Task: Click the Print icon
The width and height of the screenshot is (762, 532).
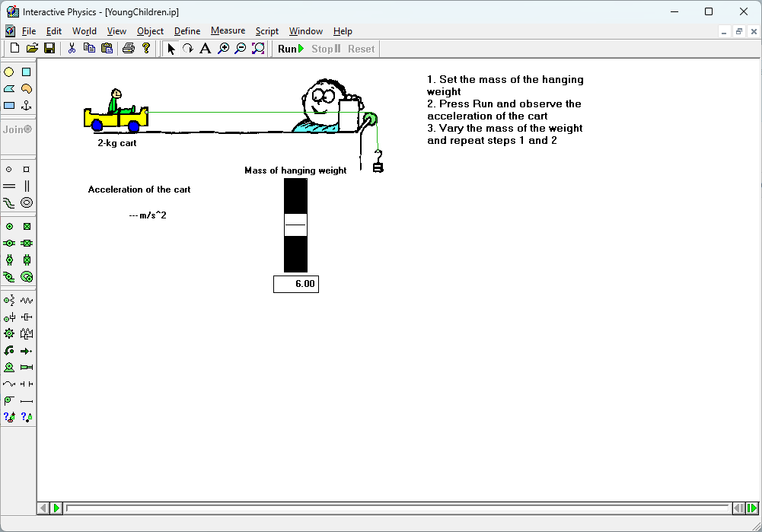Action: [129, 49]
